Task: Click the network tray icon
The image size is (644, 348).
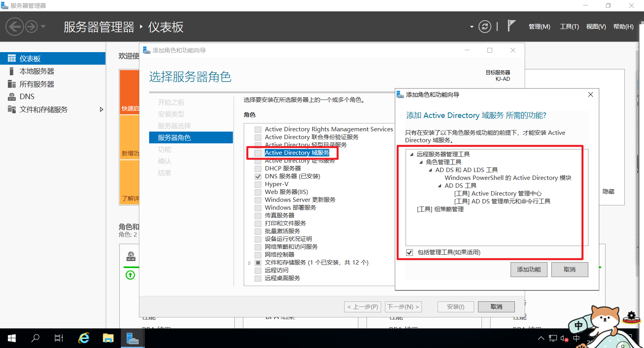Action: pyautogui.click(x=553, y=339)
